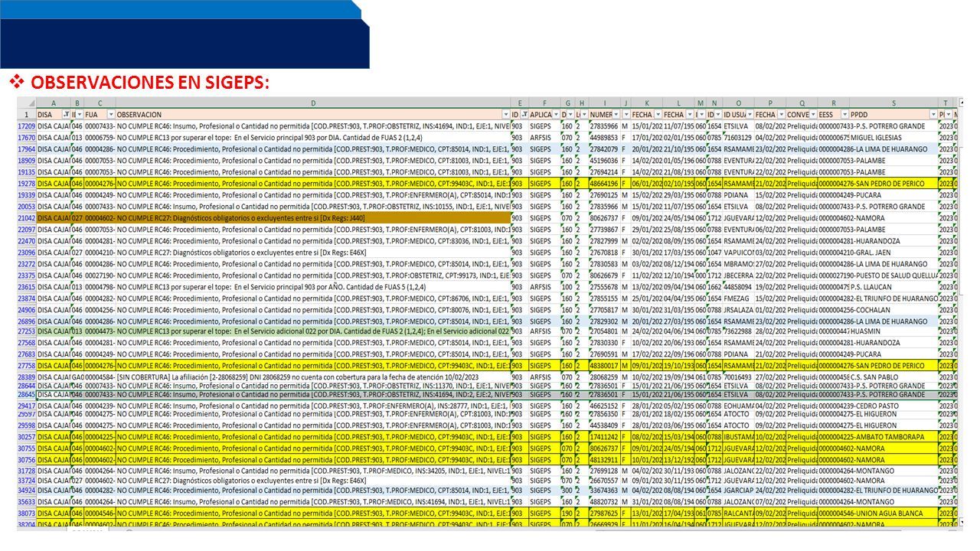
Task: Select row header 38073
Action: tap(27, 513)
